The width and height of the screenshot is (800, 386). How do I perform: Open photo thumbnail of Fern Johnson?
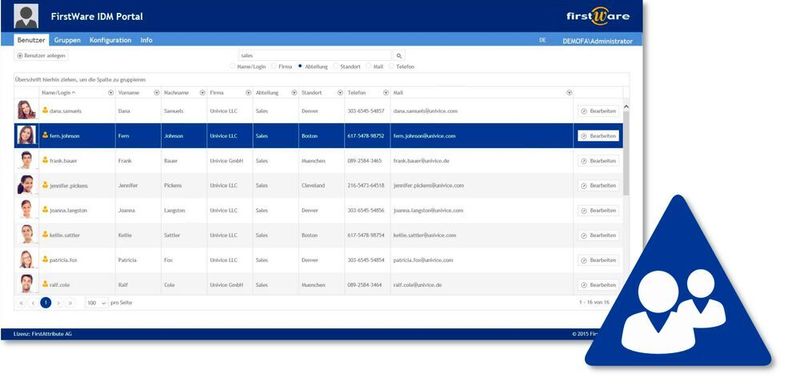[26, 135]
